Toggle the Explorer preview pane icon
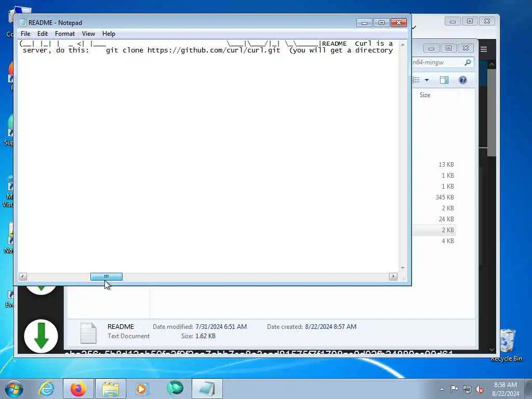Viewport: 532px width, 399px height. pos(444,80)
